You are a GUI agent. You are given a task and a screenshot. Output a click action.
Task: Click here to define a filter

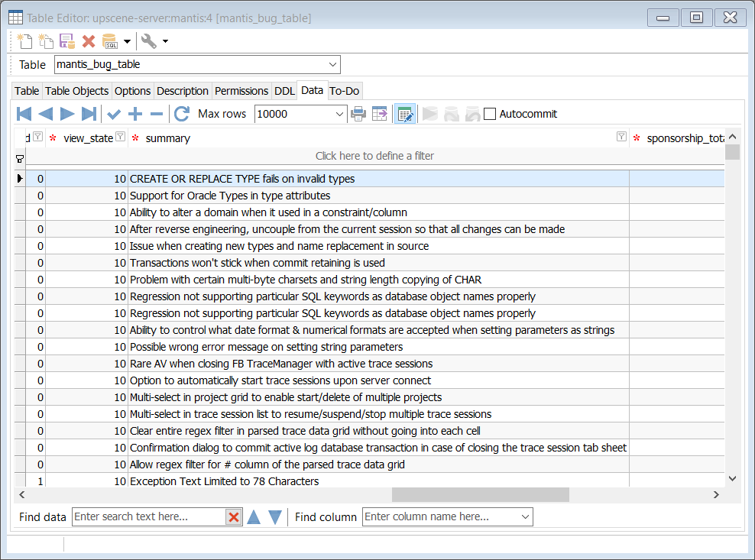click(x=374, y=156)
